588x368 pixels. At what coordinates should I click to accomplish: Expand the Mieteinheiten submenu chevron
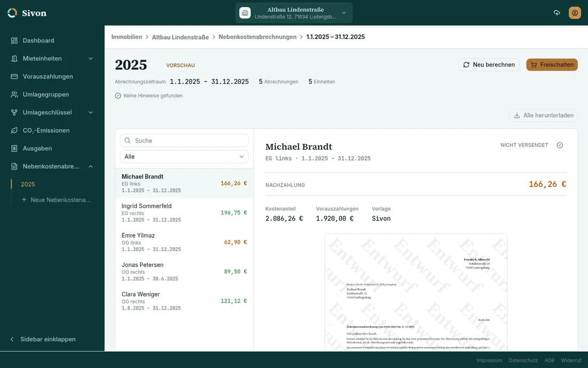pyautogui.click(x=90, y=58)
